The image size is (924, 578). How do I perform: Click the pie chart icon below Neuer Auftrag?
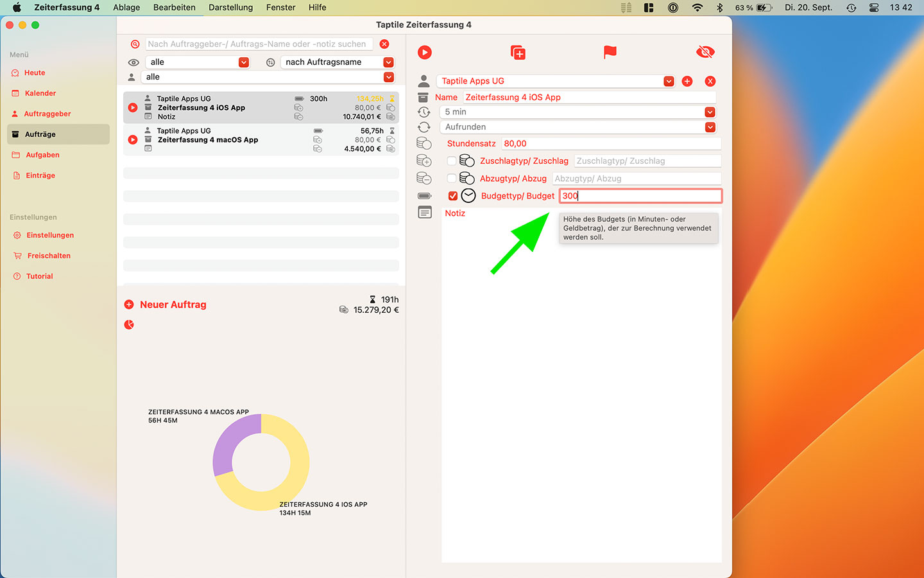(129, 325)
